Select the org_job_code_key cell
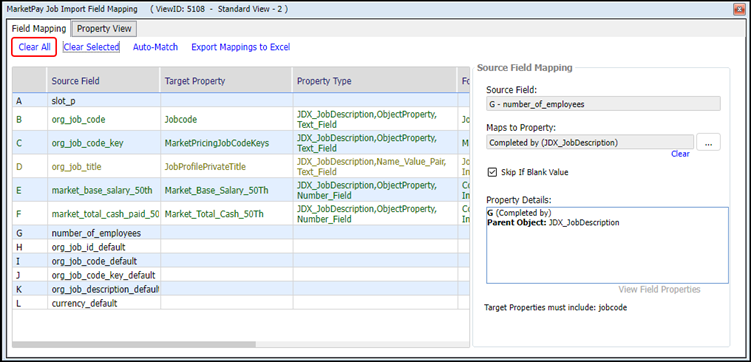Screen dimensions: 751x362 tap(103, 143)
